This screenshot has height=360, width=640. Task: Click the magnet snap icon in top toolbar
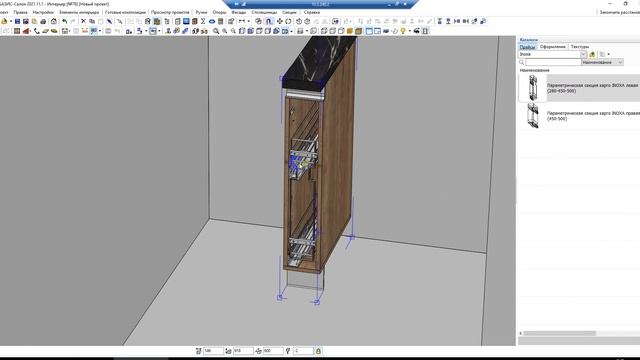click(x=269, y=21)
